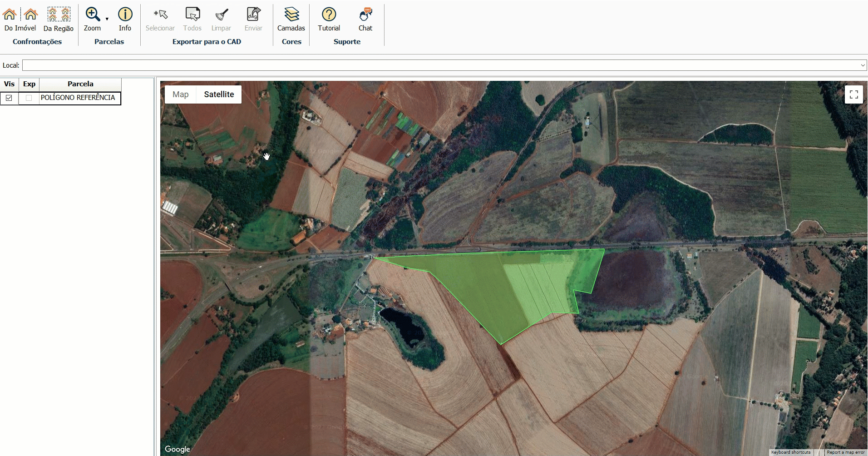Viewport: 868px width, 456px height.
Task: Switch to Map view tab
Action: tap(180, 94)
